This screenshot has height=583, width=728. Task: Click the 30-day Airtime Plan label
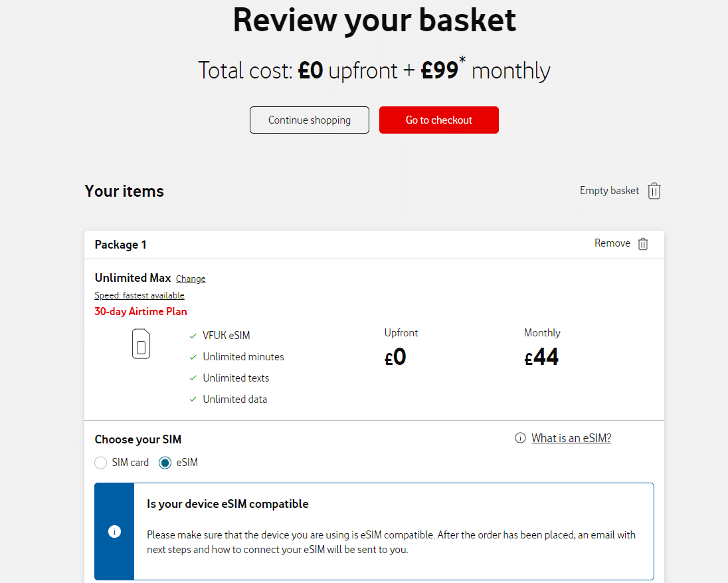140,311
